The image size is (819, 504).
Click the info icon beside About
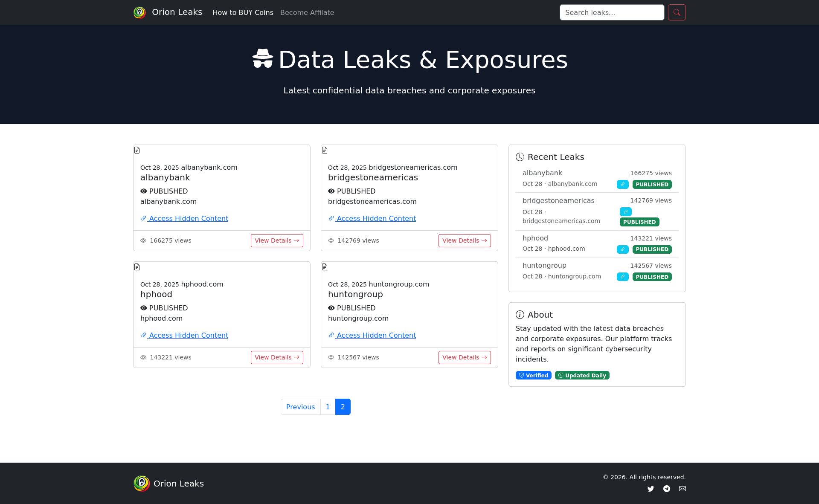click(x=520, y=315)
